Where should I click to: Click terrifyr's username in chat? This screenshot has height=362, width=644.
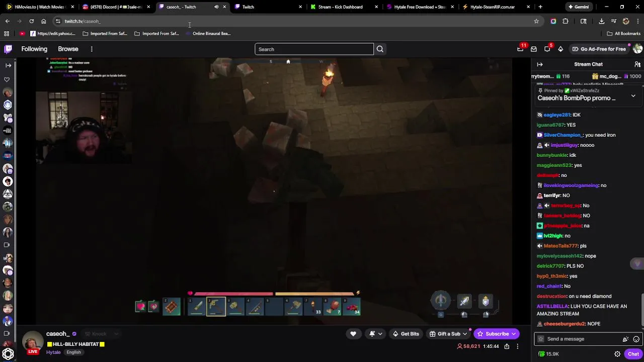(552, 196)
